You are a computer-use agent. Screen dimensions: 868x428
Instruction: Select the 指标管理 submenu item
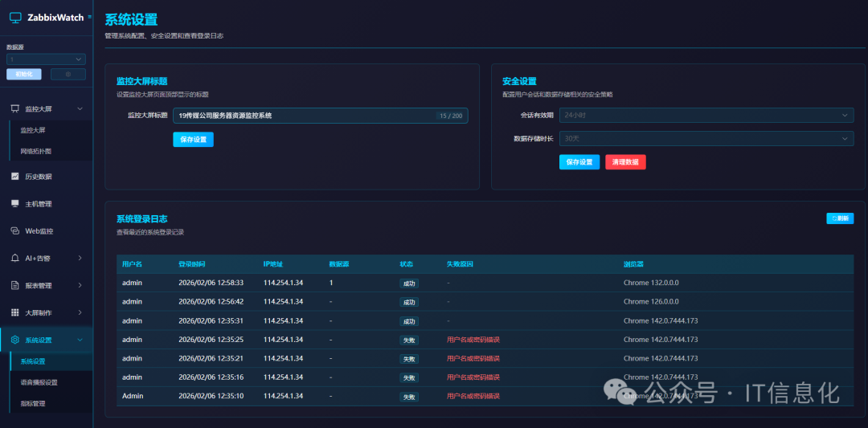33,404
